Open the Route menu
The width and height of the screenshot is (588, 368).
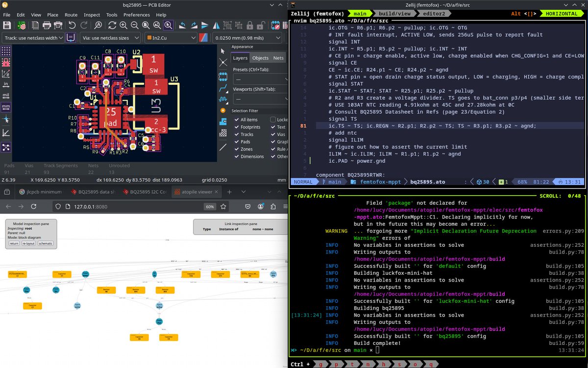click(x=71, y=15)
